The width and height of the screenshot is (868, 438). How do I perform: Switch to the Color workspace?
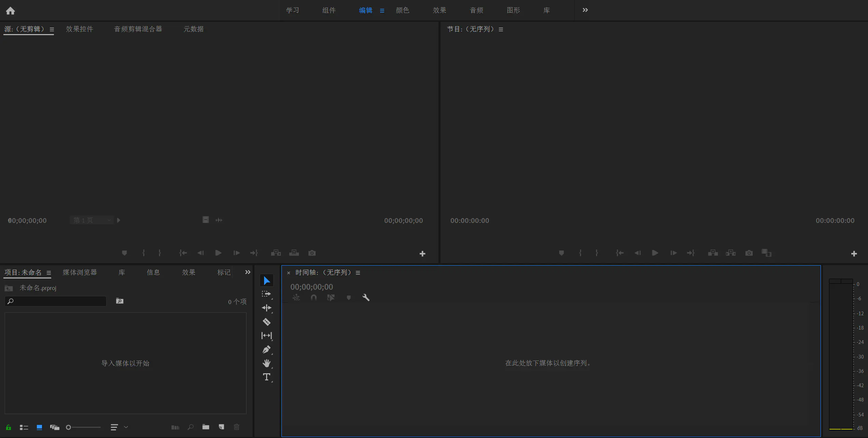tap(402, 10)
